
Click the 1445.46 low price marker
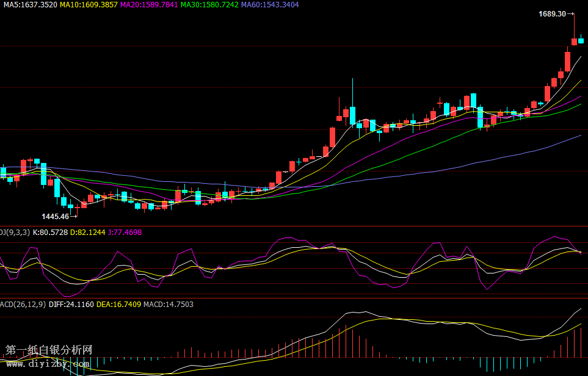tap(55, 216)
